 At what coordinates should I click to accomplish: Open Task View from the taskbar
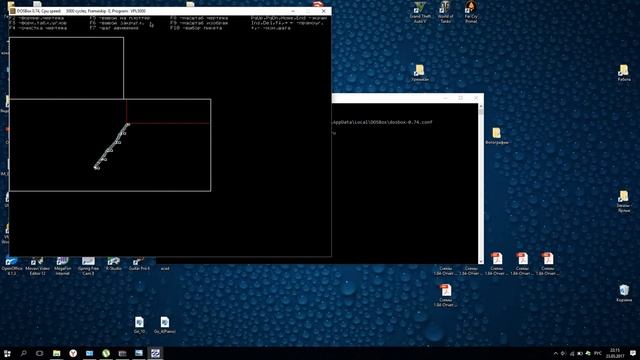point(40,353)
